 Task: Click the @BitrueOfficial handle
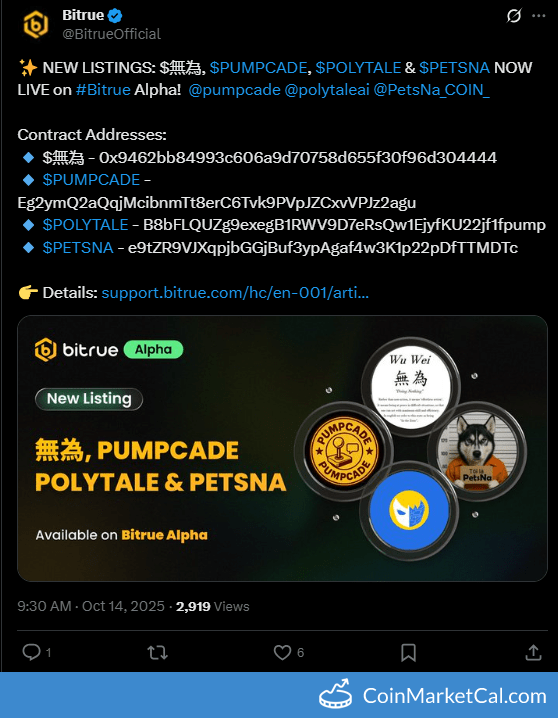(111, 34)
